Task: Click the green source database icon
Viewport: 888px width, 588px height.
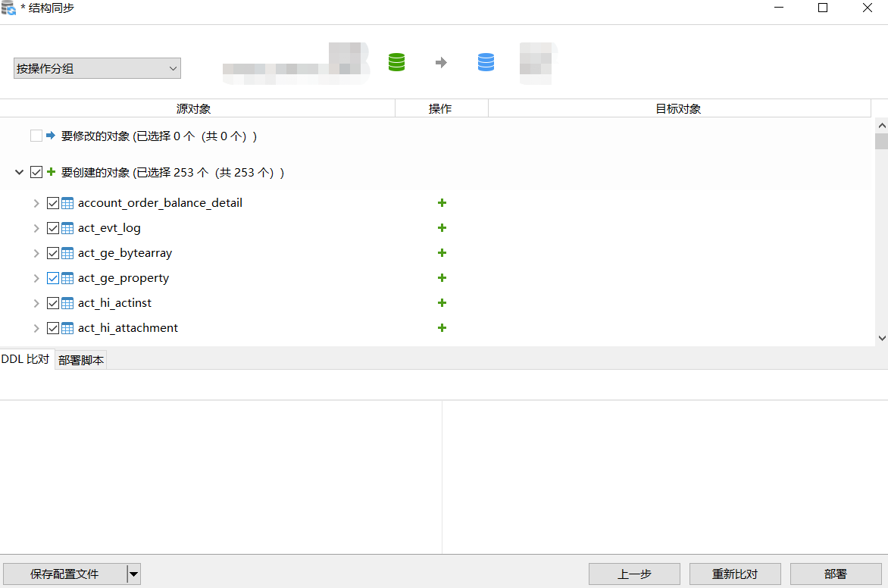Action: tap(396, 62)
